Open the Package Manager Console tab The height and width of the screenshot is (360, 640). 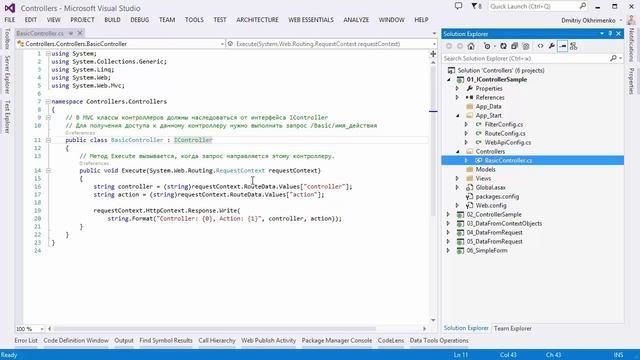click(337, 340)
